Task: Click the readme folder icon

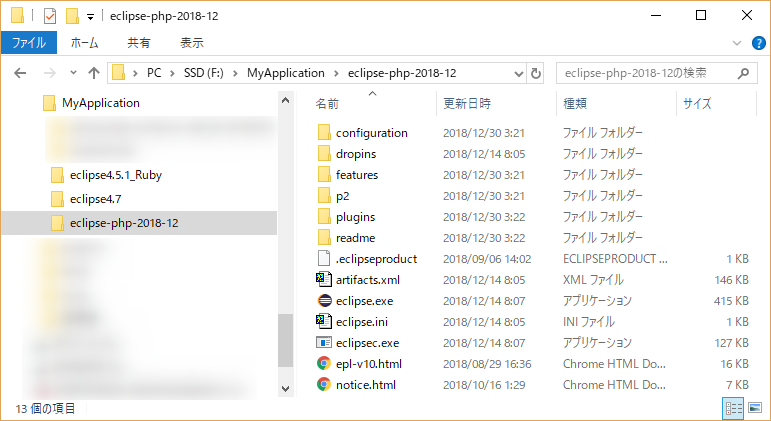Action: click(324, 238)
